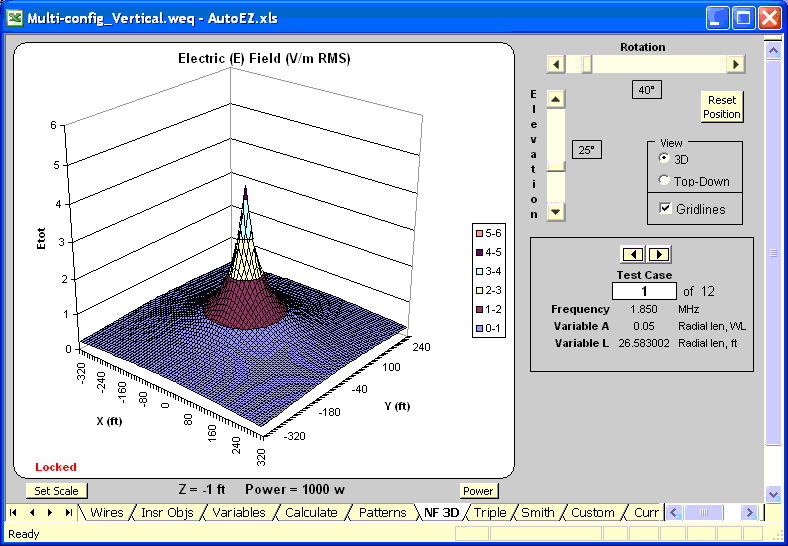The height and width of the screenshot is (546, 788).
Task: Select the 3D view radio button
Action: pyautogui.click(x=664, y=159)
